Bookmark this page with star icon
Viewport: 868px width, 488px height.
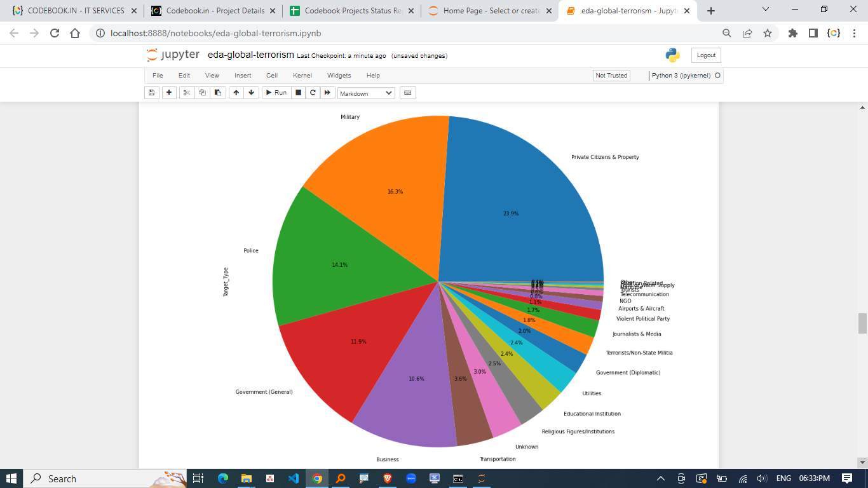tap(768, 33)
